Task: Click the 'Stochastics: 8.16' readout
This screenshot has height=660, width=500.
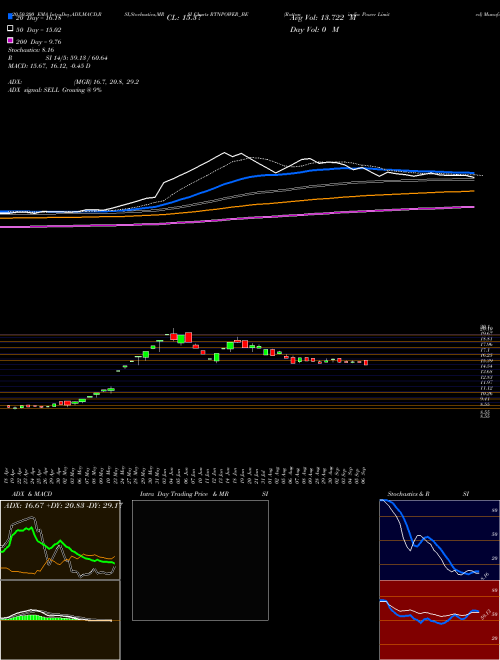Action: tap(31, 50)
